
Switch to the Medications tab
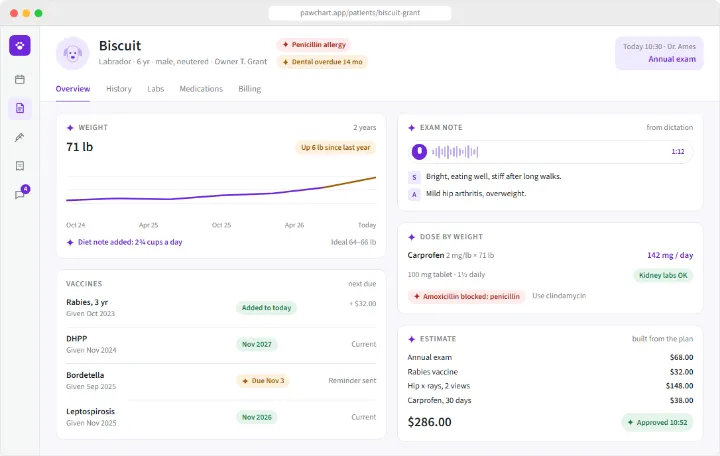point(201,89)
